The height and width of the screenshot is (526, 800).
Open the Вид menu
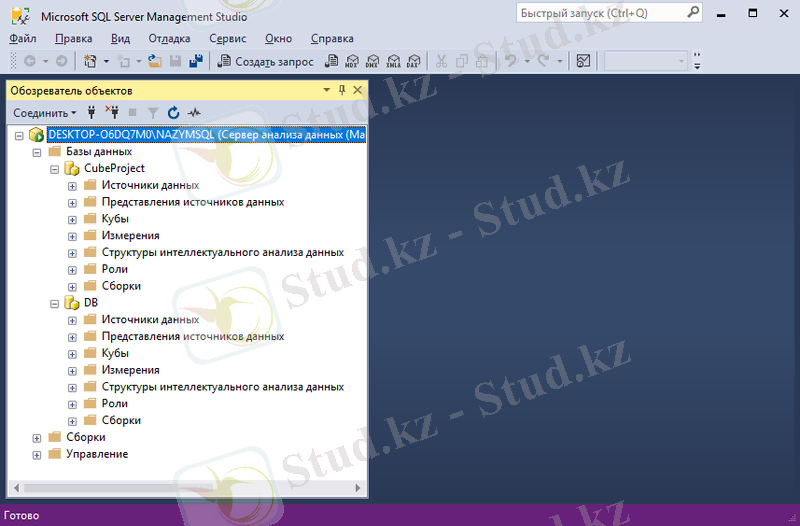120,39
